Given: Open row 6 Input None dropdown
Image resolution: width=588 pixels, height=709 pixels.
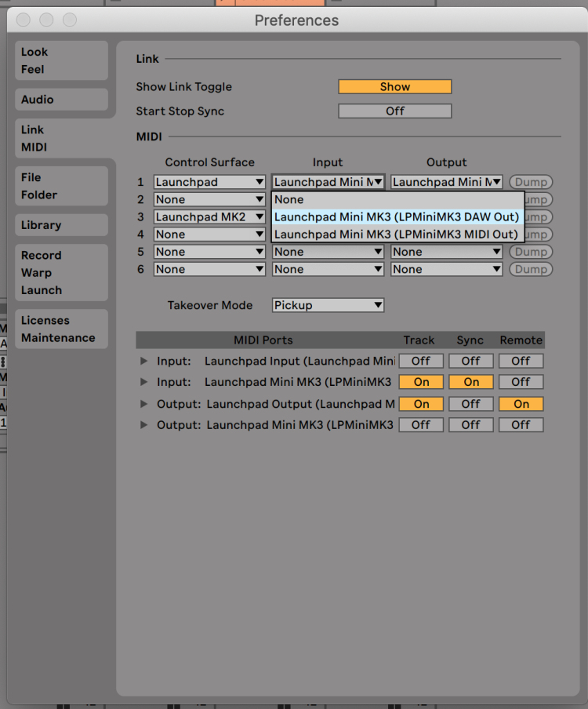Looking at the screenshot, I should [x=328, y=269].
